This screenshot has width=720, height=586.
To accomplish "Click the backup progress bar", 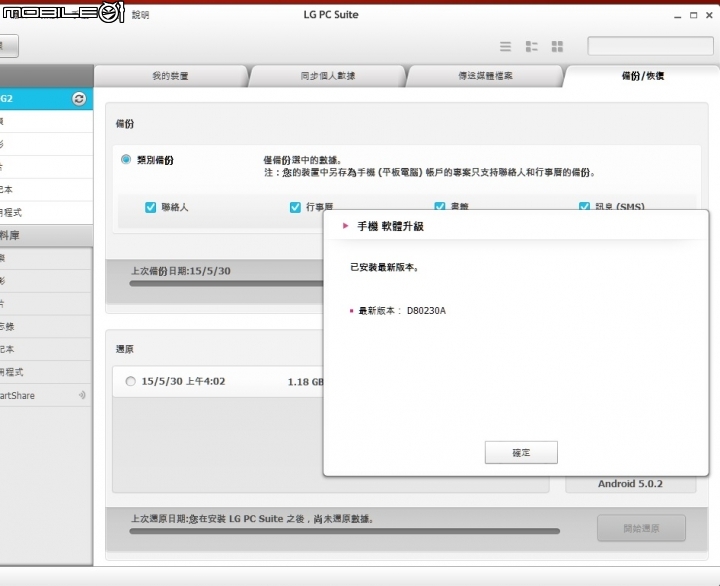I will click(x=226, y=283).
